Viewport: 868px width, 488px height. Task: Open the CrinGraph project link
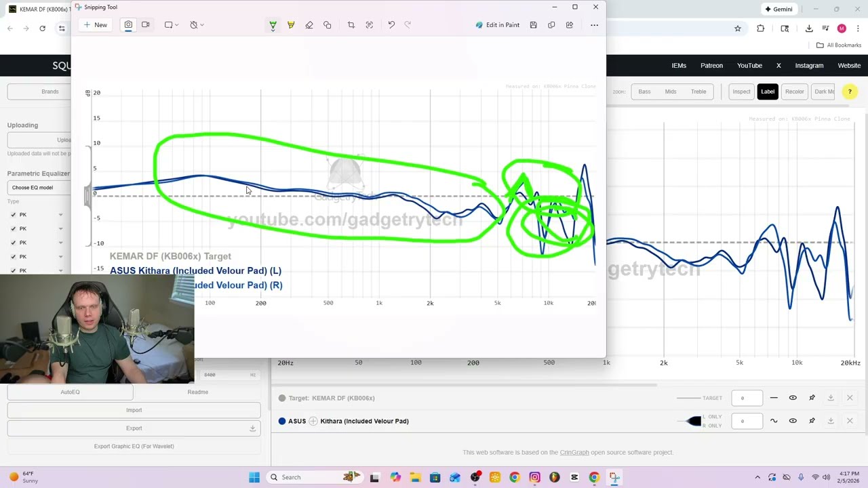[x=574, y=452]
